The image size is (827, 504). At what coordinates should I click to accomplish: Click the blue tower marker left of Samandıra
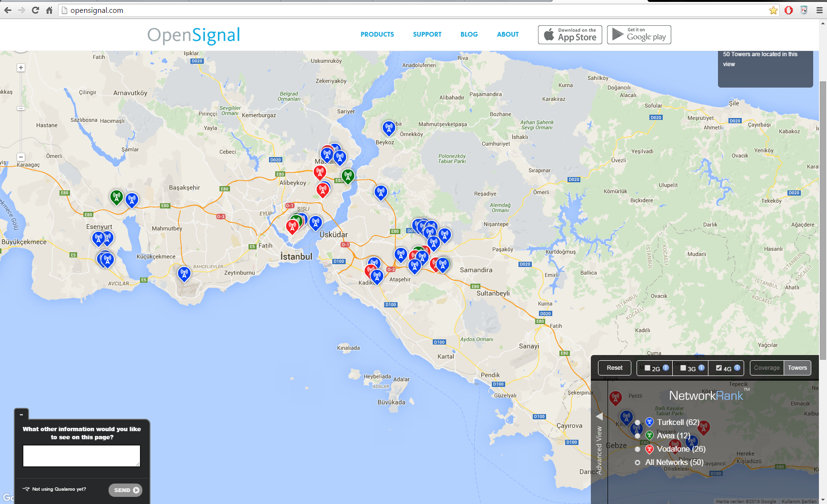coord(443,264)
